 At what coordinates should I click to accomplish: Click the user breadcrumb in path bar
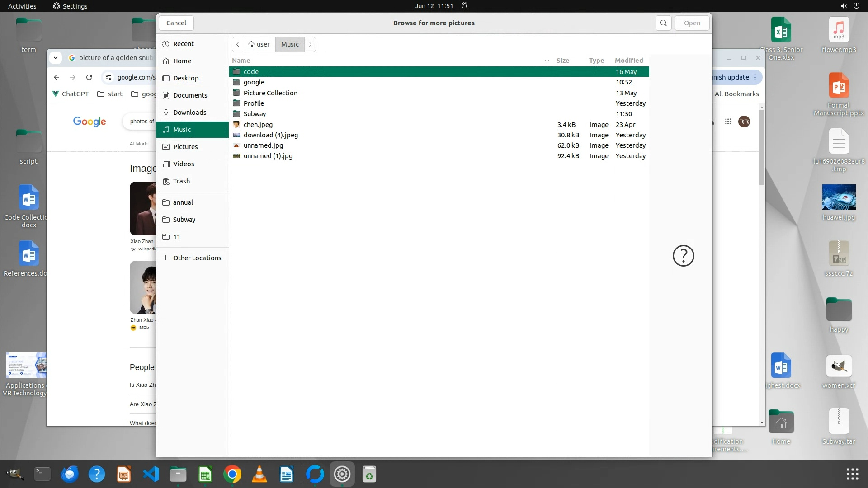click(259, 44)
